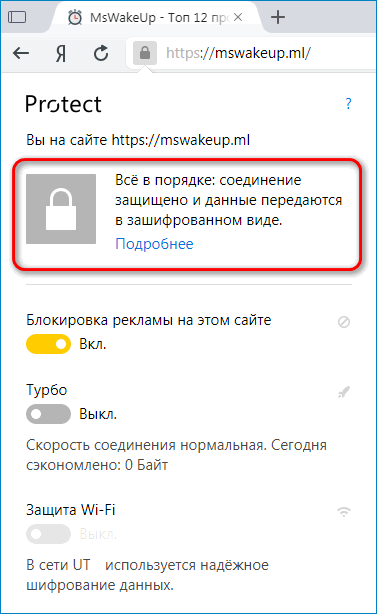
Task: Click the Protect logo heading
Action: tap(63, 104)
